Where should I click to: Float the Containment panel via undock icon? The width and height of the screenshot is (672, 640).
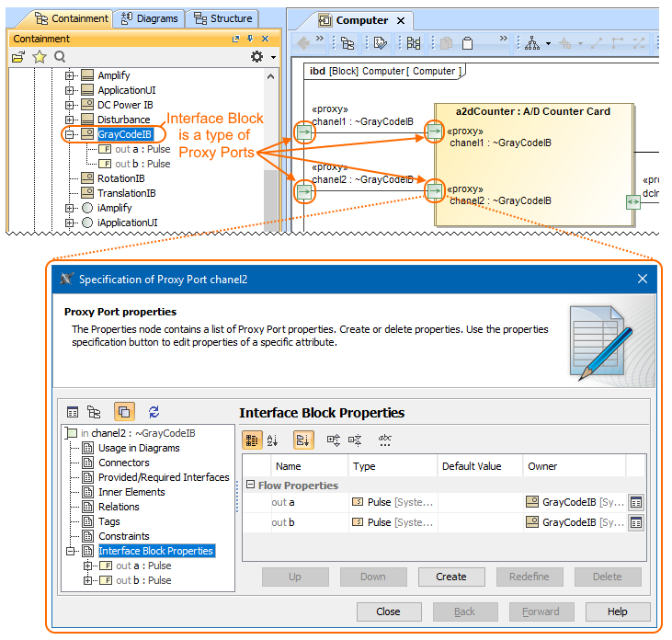(x=235, y=39)
